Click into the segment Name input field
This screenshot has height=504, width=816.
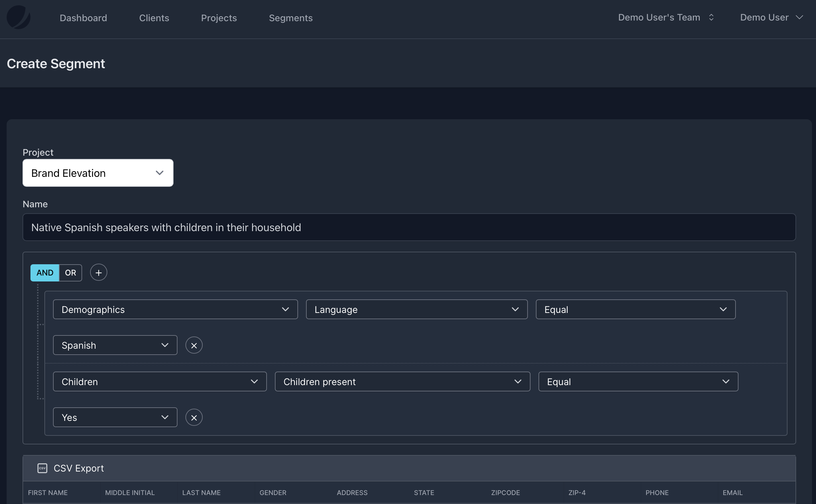(x=409, y=227)
